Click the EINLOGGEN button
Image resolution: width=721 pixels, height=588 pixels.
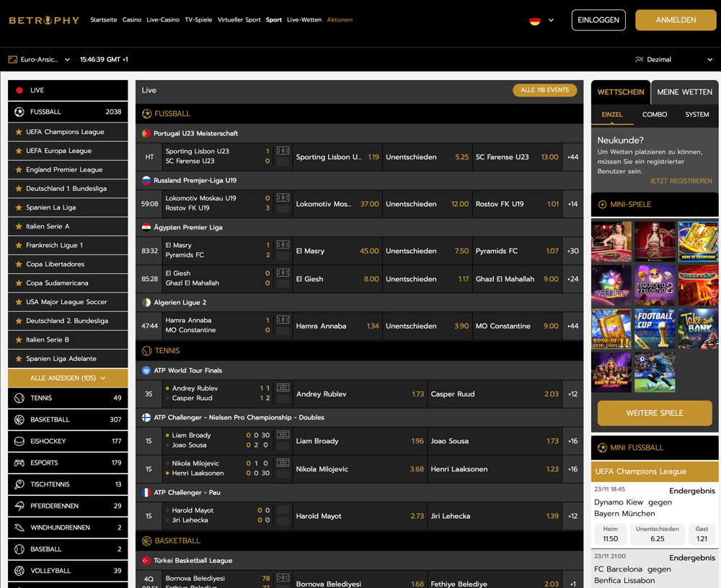coord(598,19)
